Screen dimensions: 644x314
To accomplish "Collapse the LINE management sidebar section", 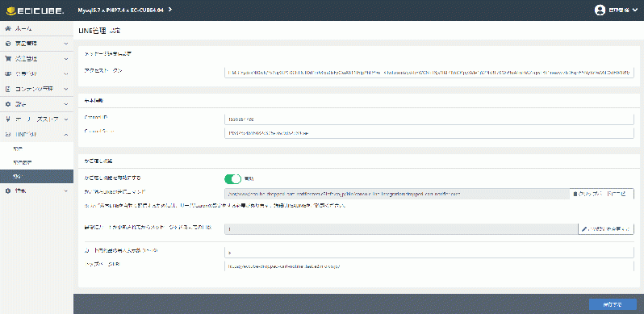I will (x=66, y=134).
